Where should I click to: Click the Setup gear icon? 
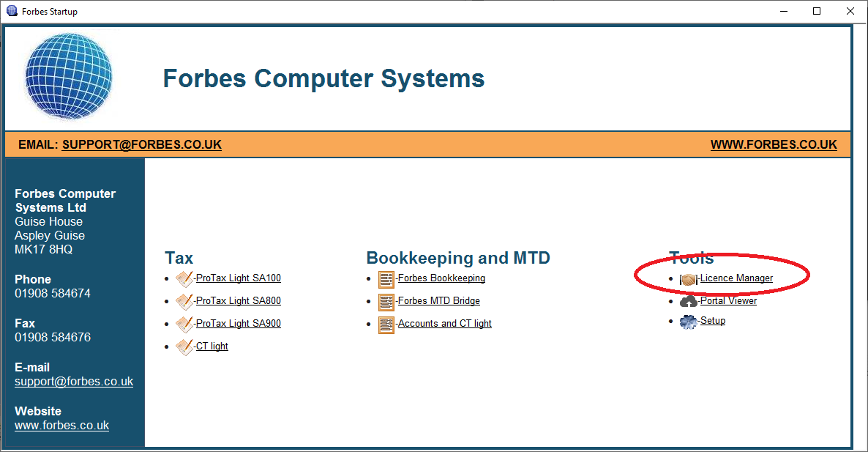coord(689,322)
